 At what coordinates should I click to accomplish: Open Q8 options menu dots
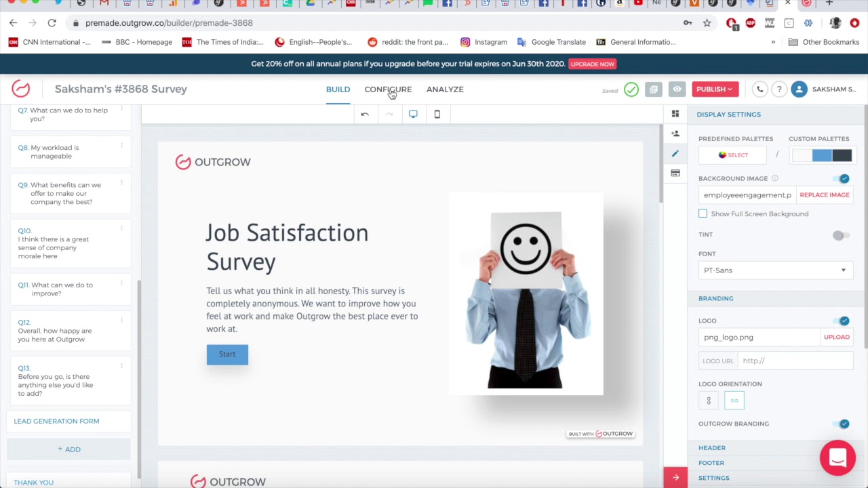pyautogui.click(x=122, y=146)
